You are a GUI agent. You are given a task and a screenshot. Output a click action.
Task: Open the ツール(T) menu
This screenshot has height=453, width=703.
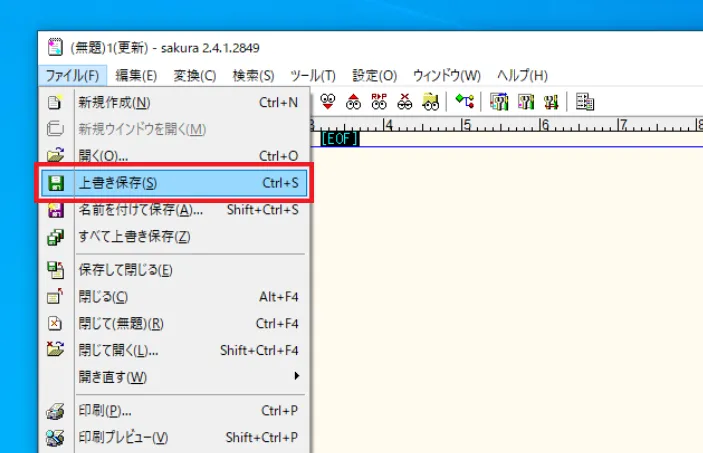tap(313, 75)
